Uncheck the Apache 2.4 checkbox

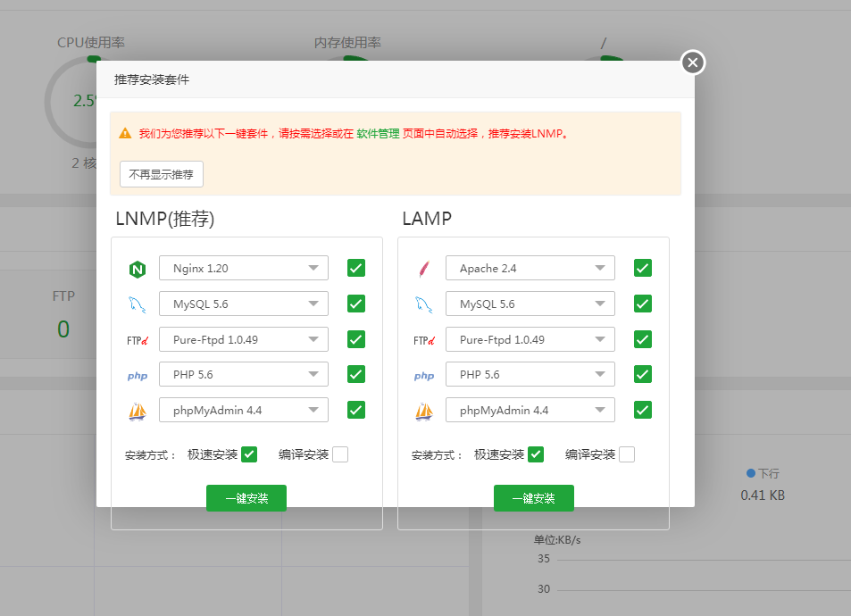click(643, 268)
